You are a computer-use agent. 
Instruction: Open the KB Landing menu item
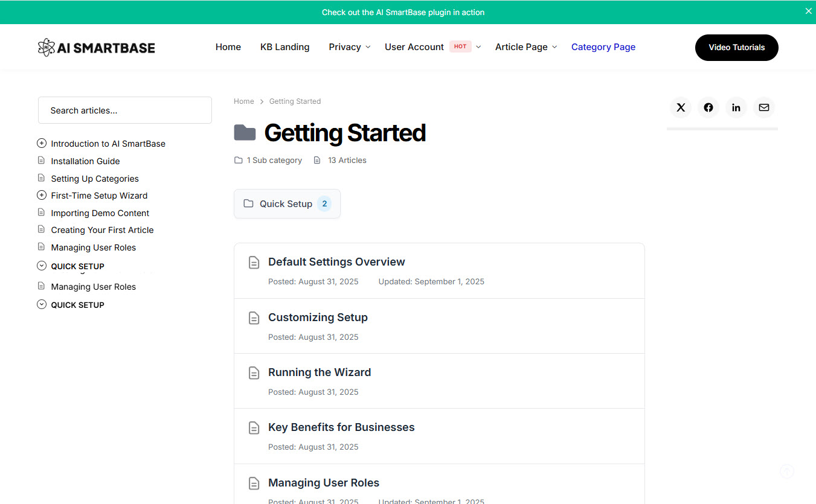pos(285,47)
